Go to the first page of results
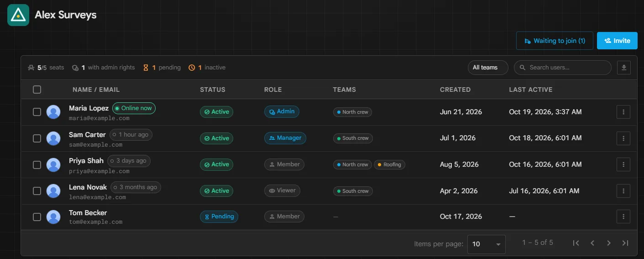 pyautogui.click(x=576, y=243)
